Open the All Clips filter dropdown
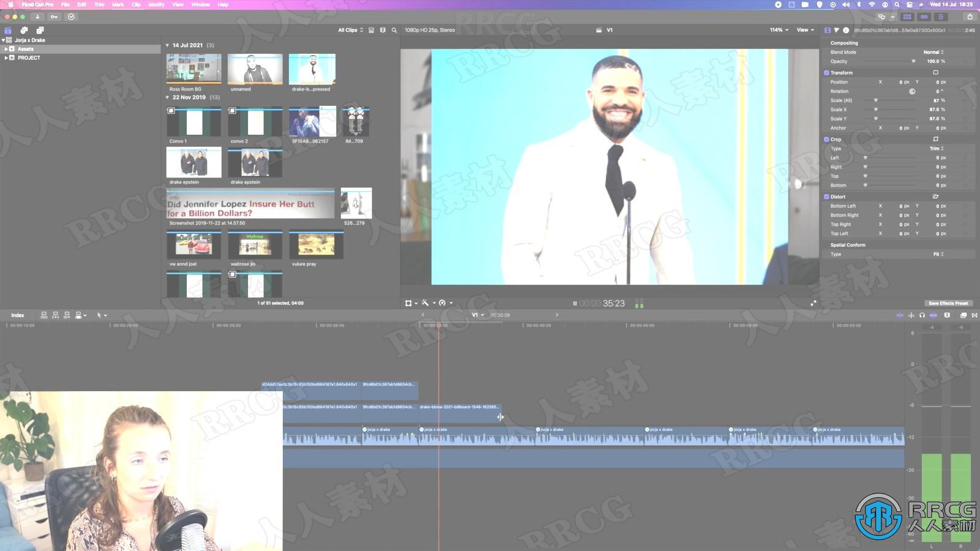 tap(351, 30)
